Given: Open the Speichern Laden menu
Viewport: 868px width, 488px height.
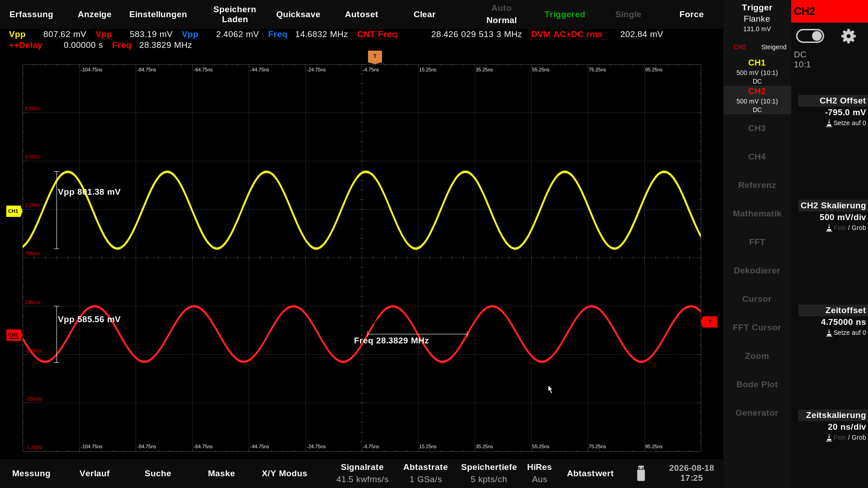Looking at the screenshot, I should [235, 14].
